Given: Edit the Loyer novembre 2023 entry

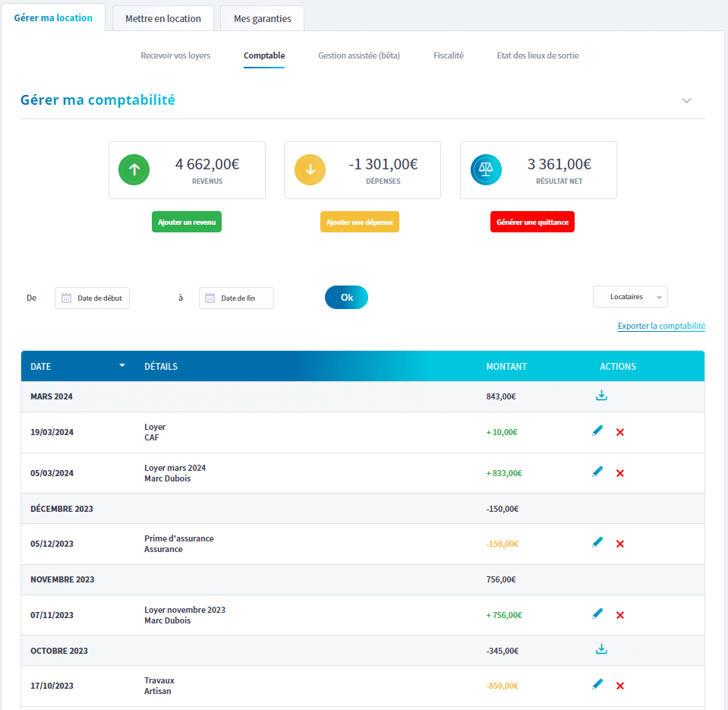Looking at the screenshot, I should 597,614.
